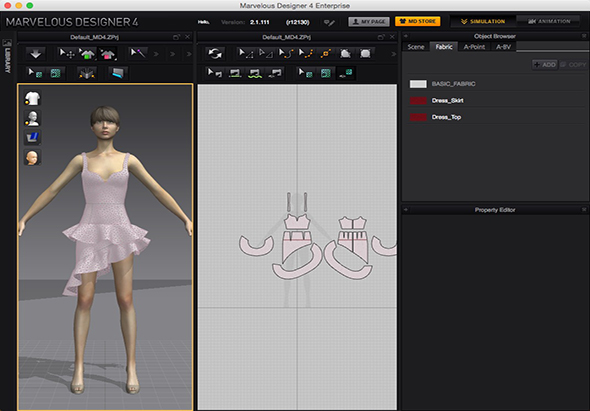Viewport: 590px width, 411px height.
Task: Select the Dress_Skirt fabric row label
Action: click(448, 100)
